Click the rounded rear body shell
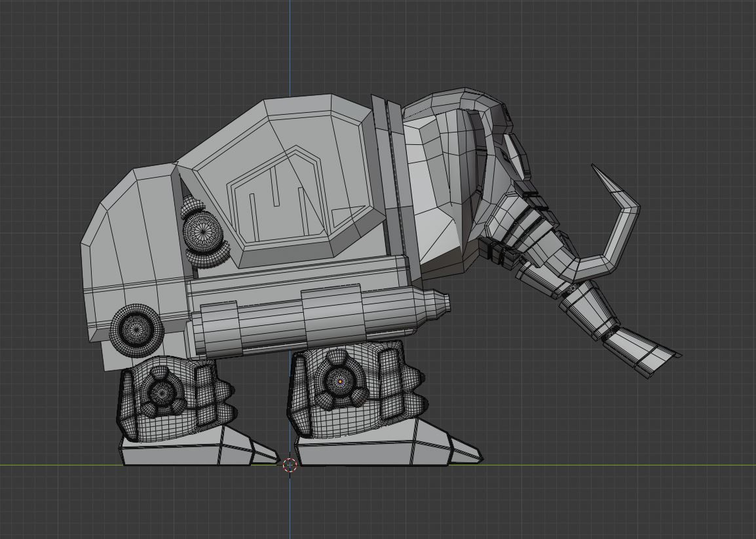This screenshot has height=539, width=756. [135, 251]
